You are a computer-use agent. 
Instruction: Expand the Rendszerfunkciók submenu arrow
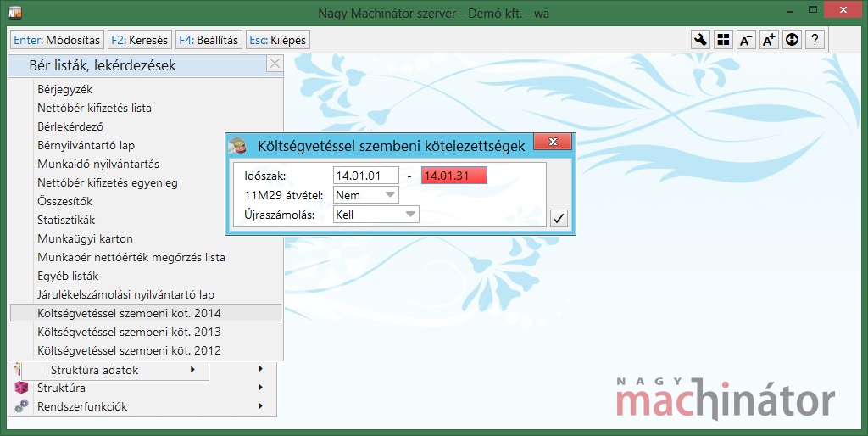(260, 406)
